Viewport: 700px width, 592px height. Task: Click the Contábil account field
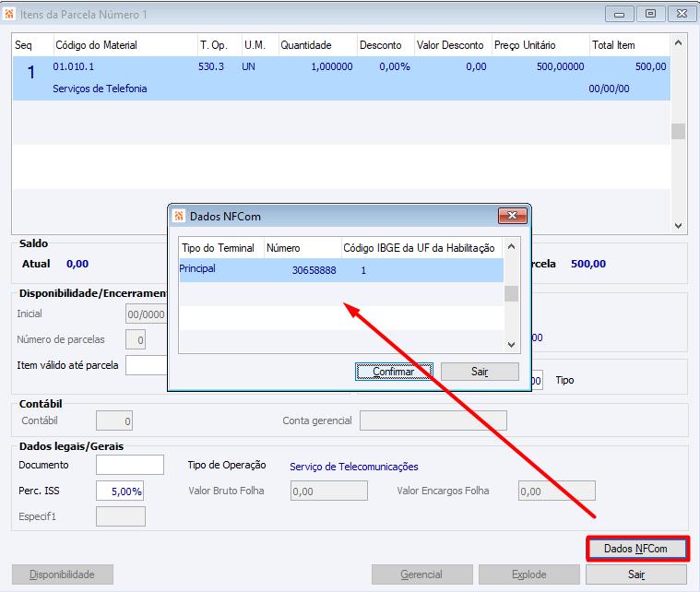(x=114, y=420)
